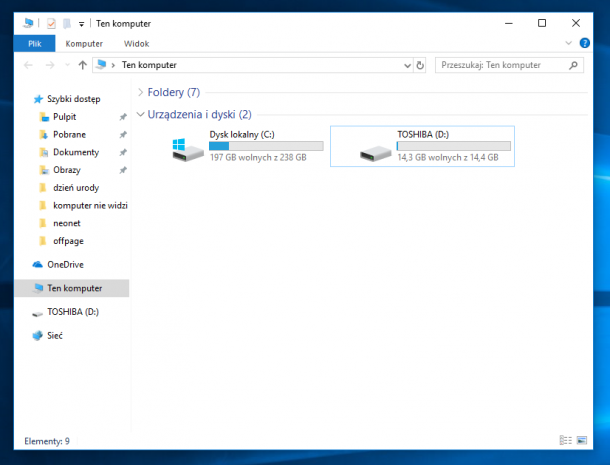Viewport: 610px width, 465px height.
Task: Open the recent locations dropdown arrow
Action: 67,65
